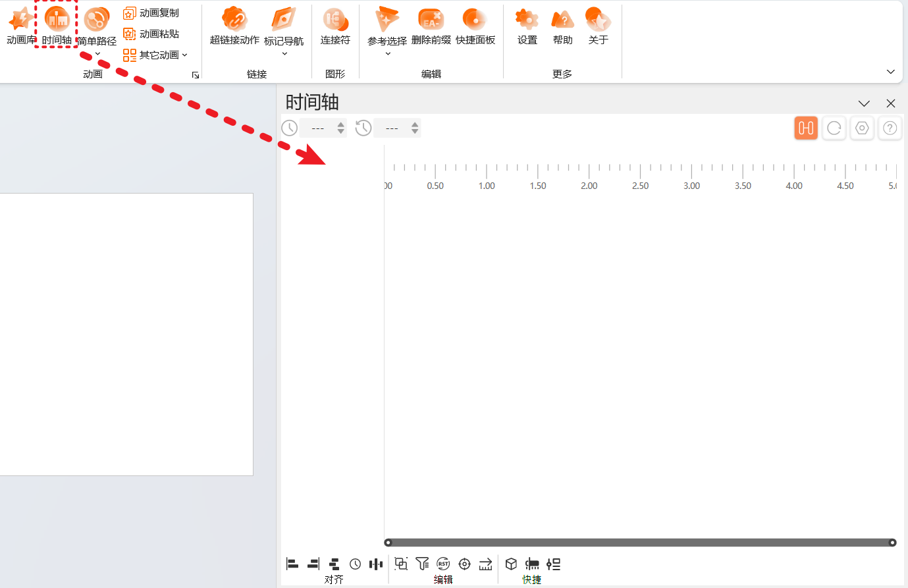This screenshot has width=908, height=588.
Task: Click 动画粘贴 animation paste
Action: point(151,34)
